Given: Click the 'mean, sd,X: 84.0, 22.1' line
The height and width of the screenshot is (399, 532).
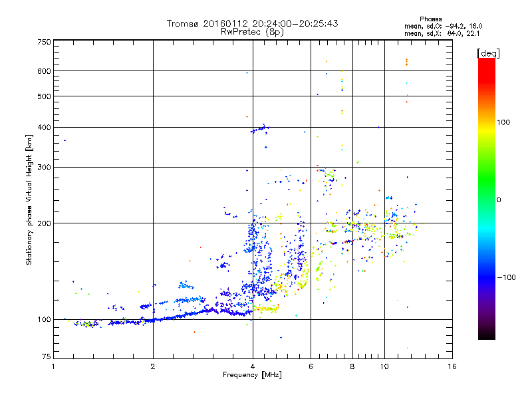Looking at the screenshot, I should click(x=442, y=33).
